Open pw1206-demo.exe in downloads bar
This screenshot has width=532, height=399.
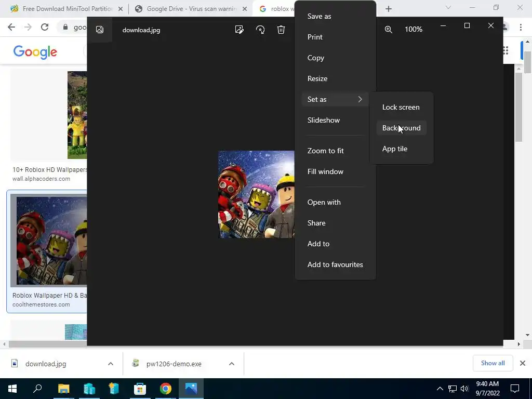point(174,364)
